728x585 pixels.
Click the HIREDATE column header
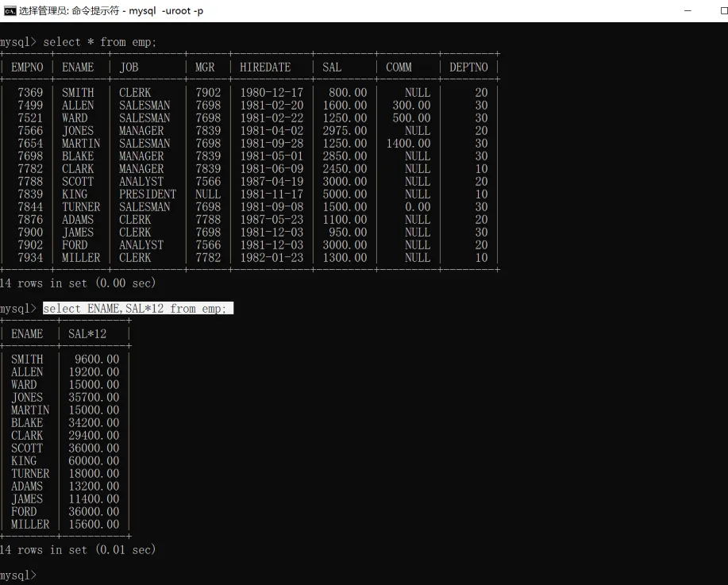click(265, 67)
